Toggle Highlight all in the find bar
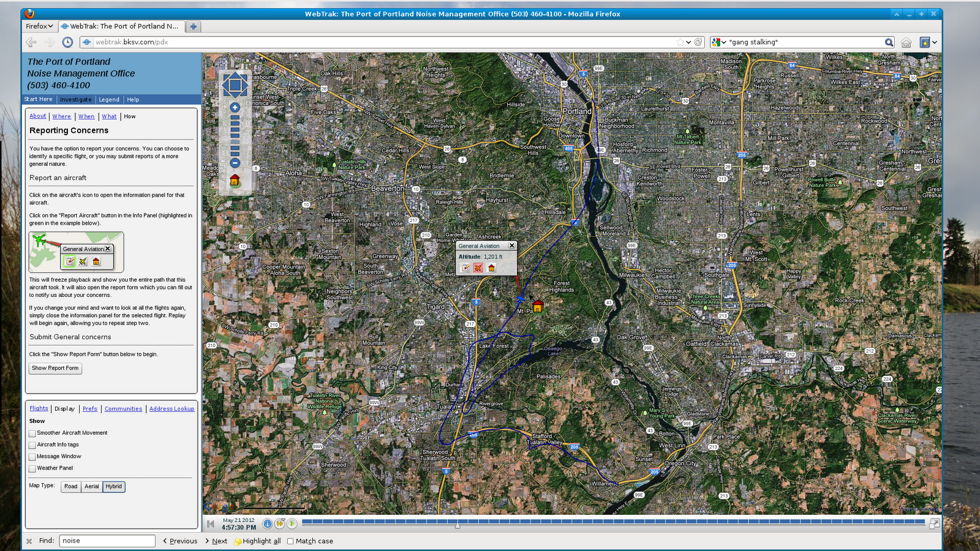Screen dimensions: 980x551 [x=257, y=541]
